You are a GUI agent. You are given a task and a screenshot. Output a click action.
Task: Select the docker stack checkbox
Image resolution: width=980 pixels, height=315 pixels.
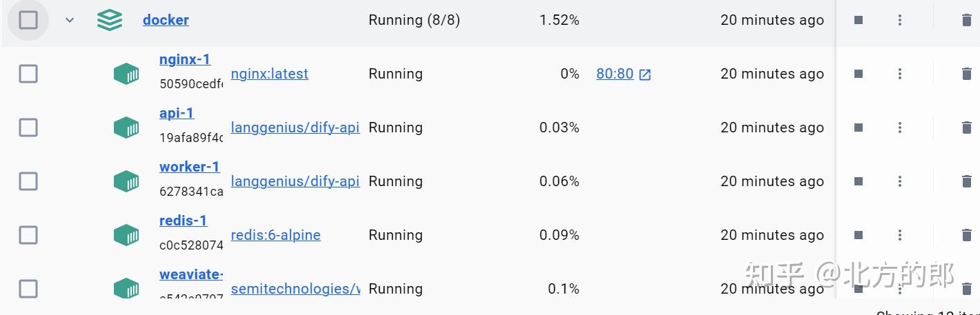[28, 20]
